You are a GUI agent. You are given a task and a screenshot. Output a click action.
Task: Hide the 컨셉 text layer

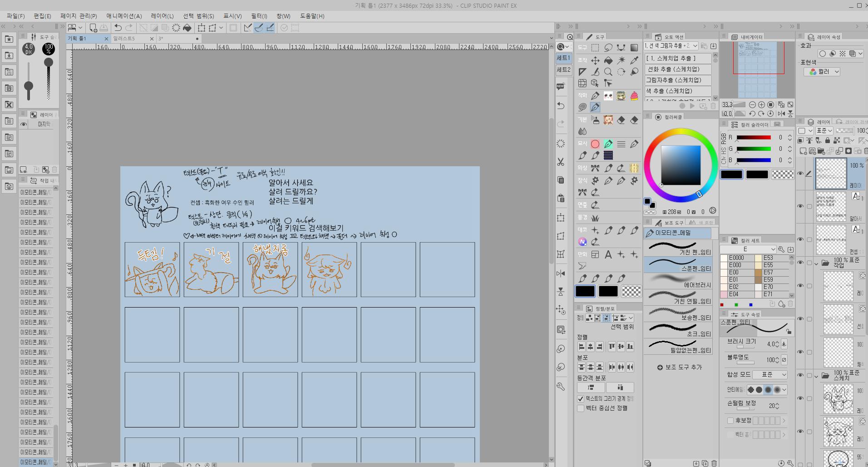[800, 239]
